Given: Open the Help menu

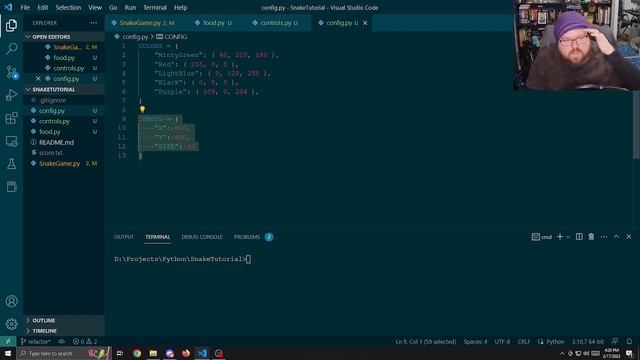Looking at the screenshot, I should 180,7.
